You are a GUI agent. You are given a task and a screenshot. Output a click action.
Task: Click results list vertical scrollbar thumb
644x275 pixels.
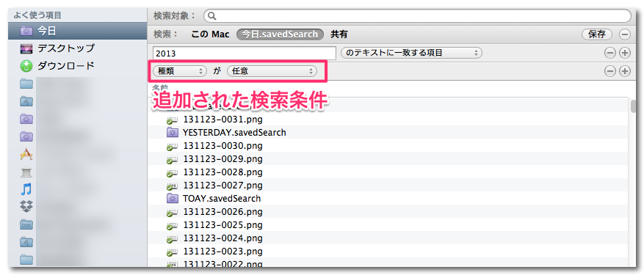[634, 106]
